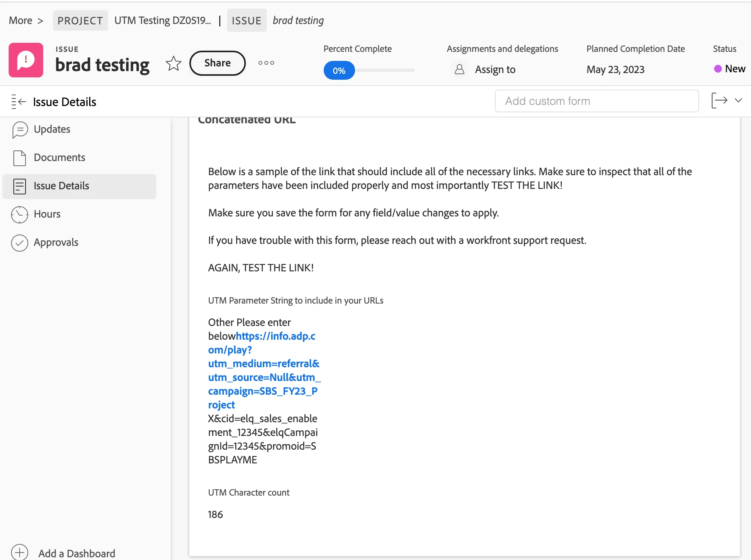
Task: Click the purple New status dot
Action: tap(718, 69)
